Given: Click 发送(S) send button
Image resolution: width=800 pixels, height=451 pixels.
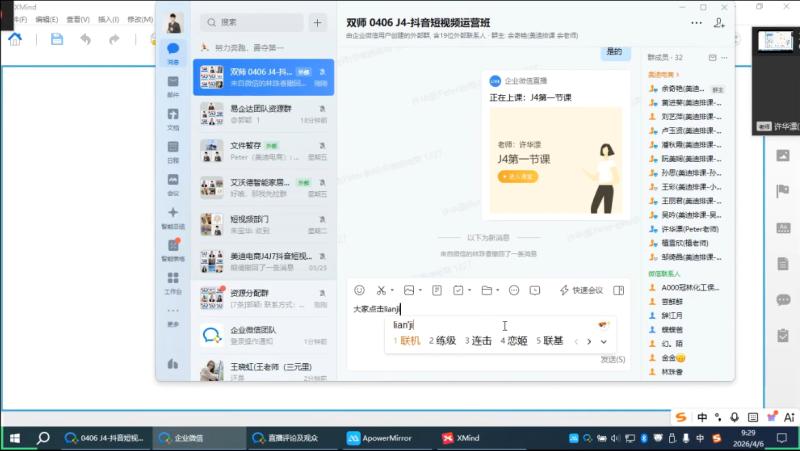Looking at the screenshot, I should point(613,360).
